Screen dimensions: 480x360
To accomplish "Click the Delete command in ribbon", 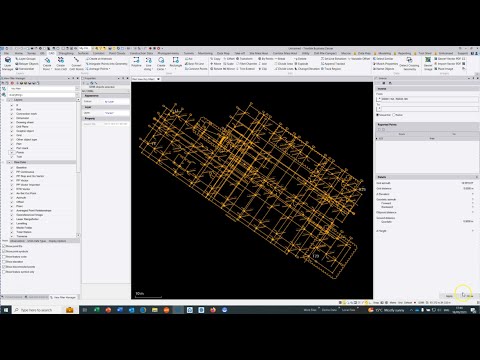I will tap(300, 59).
